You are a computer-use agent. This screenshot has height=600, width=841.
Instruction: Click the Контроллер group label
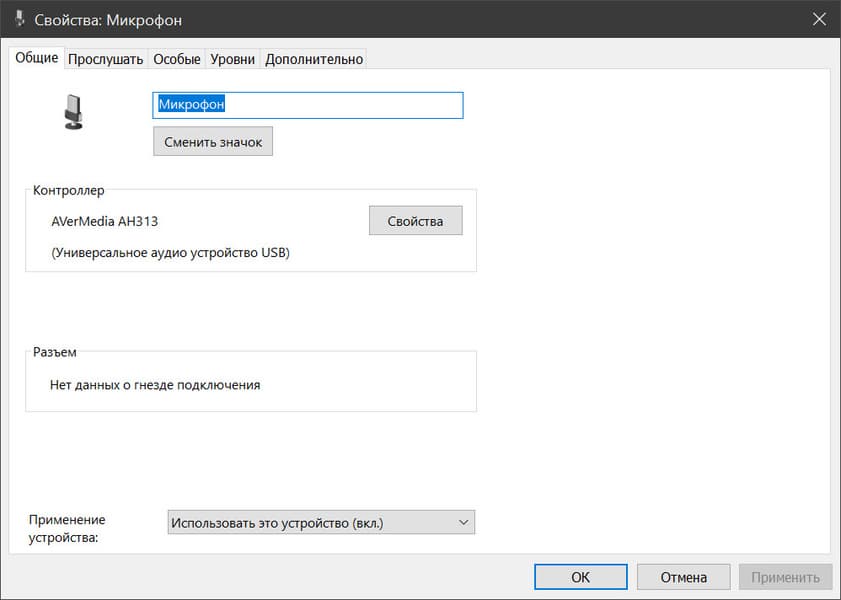[x=69, y=190]
